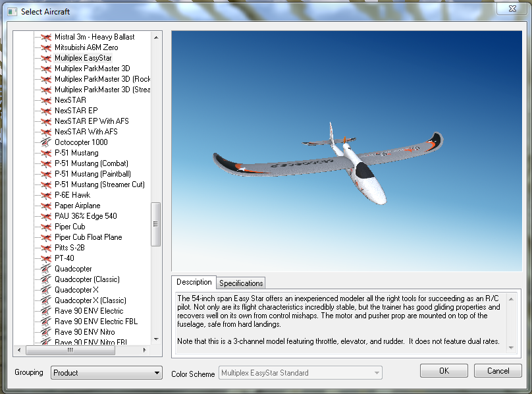Screen dimensions: 532x394
Task: Click the aircraft list horizontal scrollbar thumb
Action: pos(70,350)
